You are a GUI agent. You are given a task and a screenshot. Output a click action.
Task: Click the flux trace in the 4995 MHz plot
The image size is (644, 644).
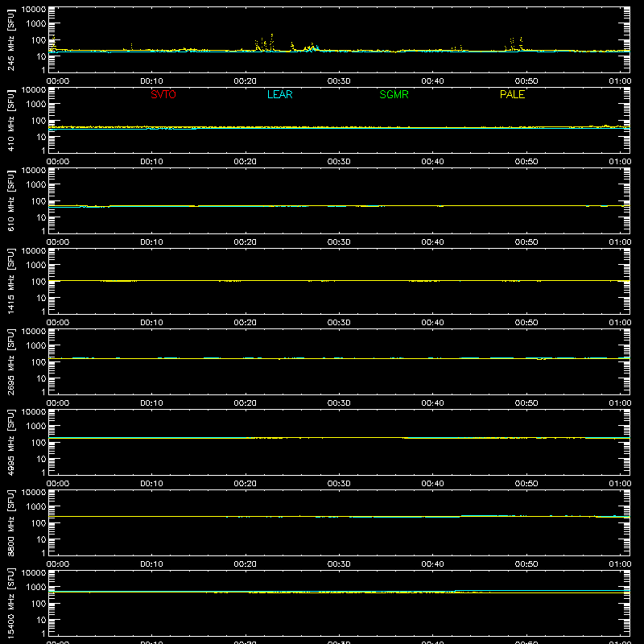339,438
